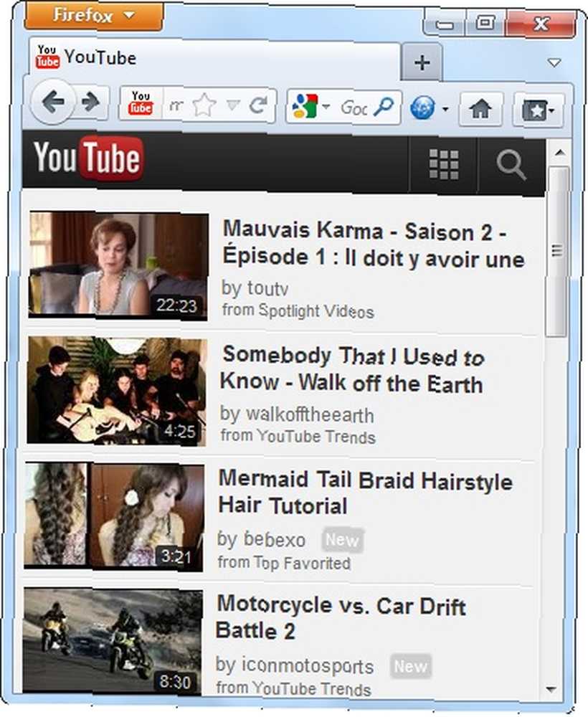Image resolution: width=588 pixels, height=717 pixels.
Task: Go forward with the forward arrow button
Action: [90, 103]
